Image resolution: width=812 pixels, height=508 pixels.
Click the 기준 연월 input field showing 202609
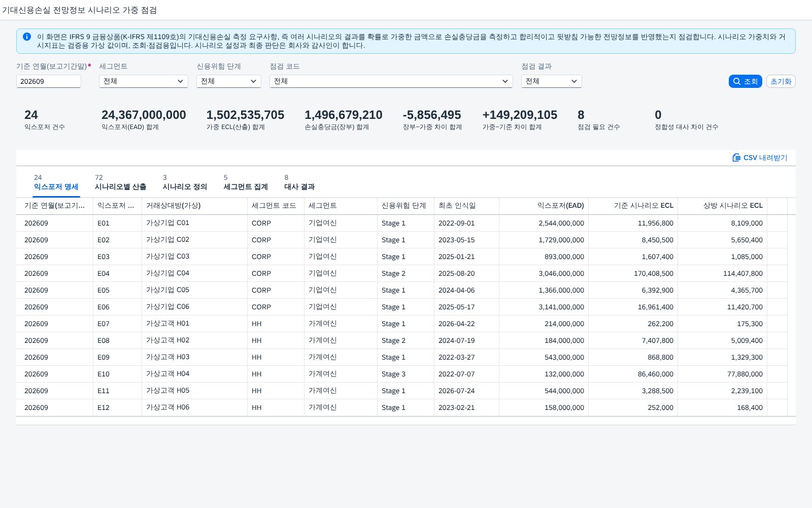pos(49,81)
